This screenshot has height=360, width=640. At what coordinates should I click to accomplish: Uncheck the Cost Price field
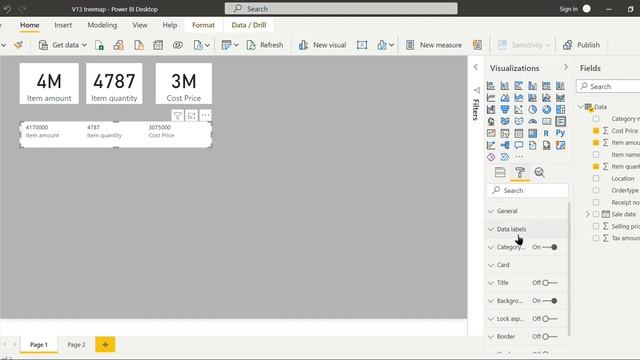coord(596,131)
